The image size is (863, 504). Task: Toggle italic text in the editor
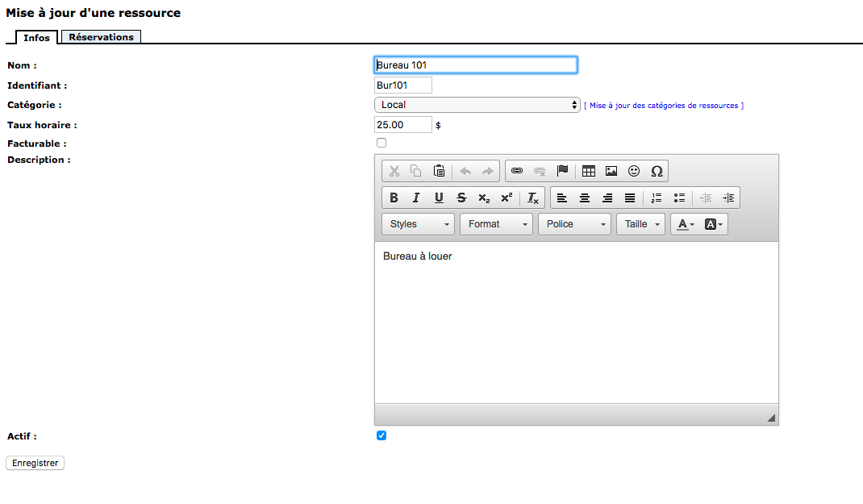pos(416,198)
